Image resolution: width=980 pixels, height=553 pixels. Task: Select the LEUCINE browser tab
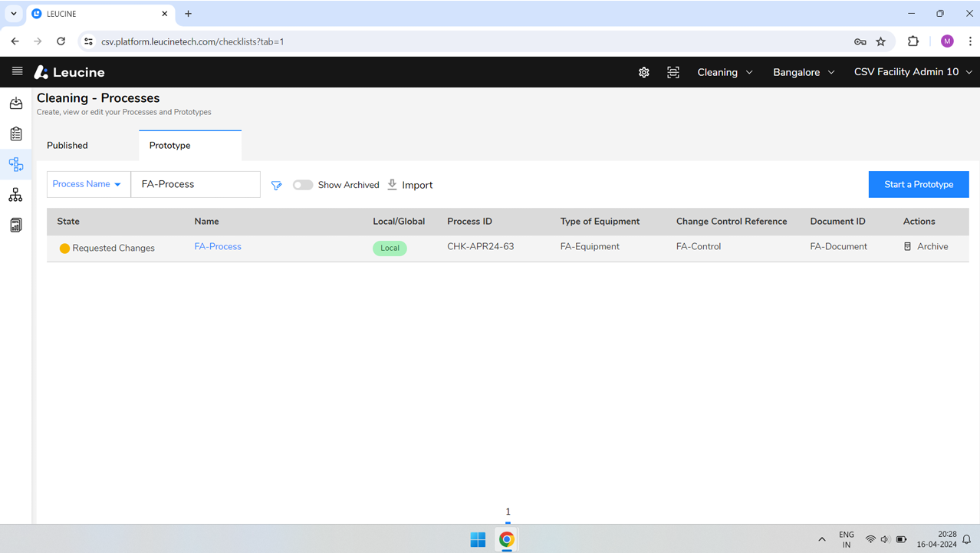pos(100,14)
